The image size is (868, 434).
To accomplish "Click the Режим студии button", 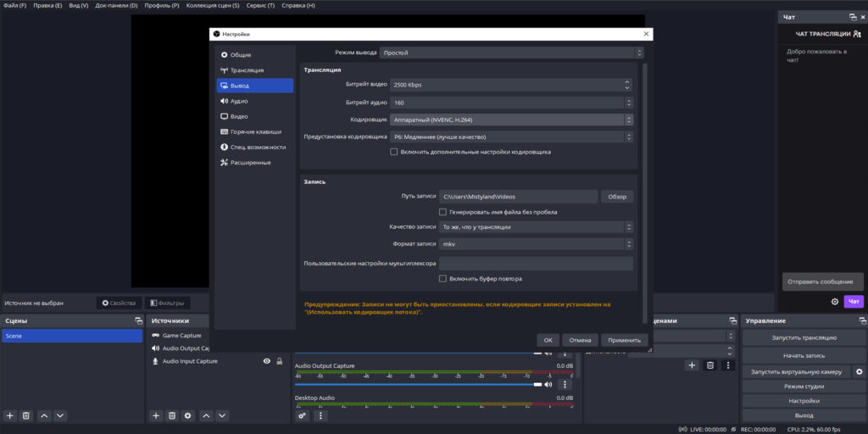I will pyautogui.click(x=804, y=387).
